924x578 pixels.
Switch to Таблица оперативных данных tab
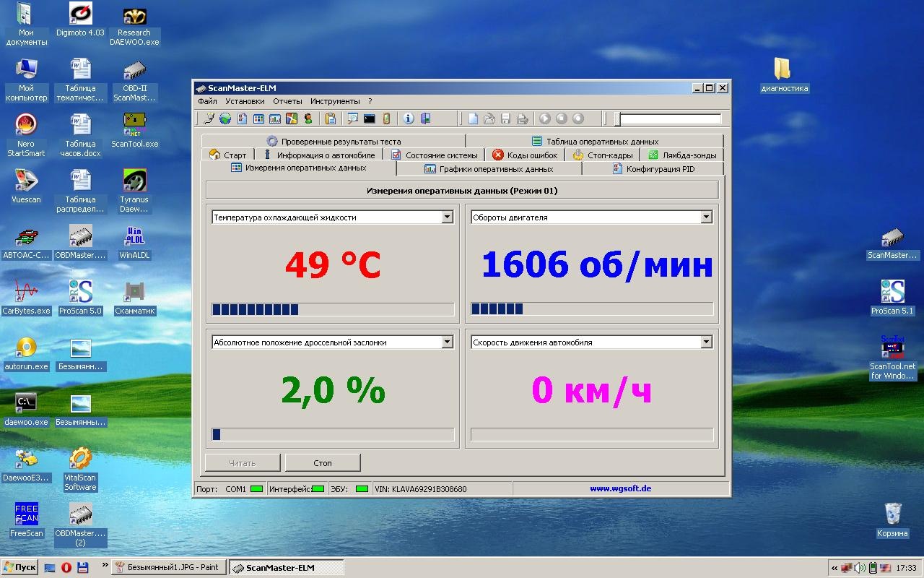[x=595, y=142]
